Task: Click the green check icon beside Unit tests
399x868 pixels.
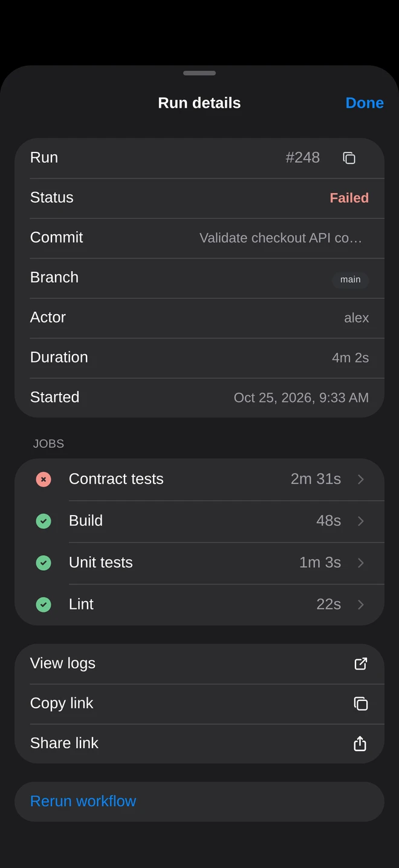Action: pos(44,563)
